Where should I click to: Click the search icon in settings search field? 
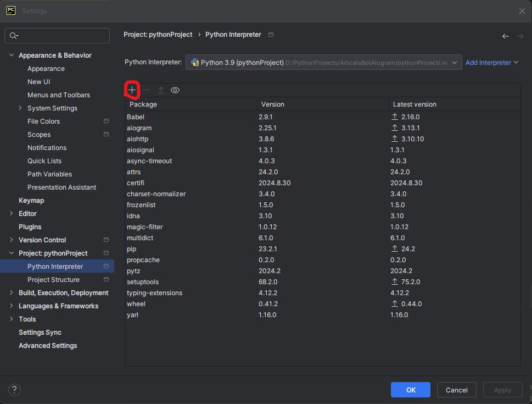(x=14, y=36)
